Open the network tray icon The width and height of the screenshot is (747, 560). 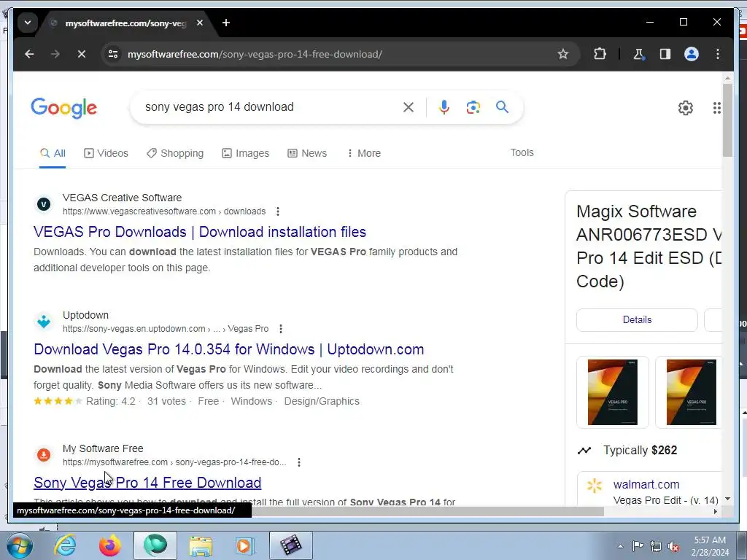(656, 547)
